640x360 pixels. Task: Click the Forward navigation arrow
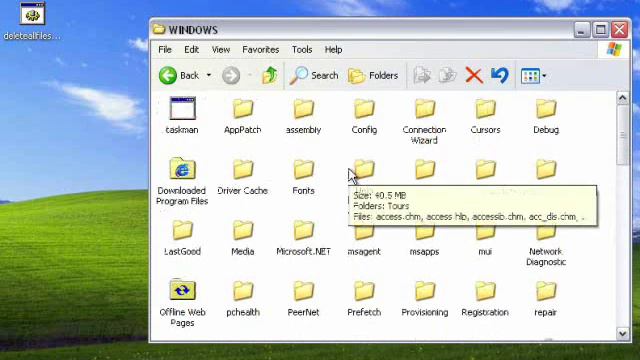point(231,76)
